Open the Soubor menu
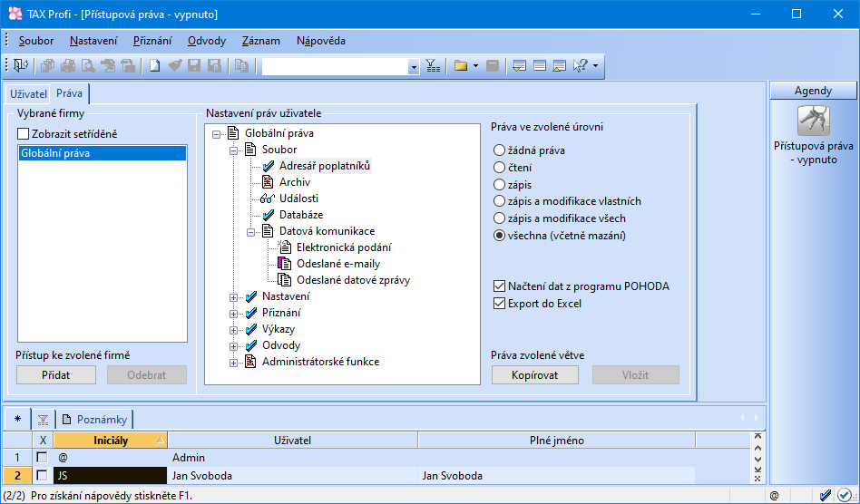The image size is (860, 504). click(36, 41)
